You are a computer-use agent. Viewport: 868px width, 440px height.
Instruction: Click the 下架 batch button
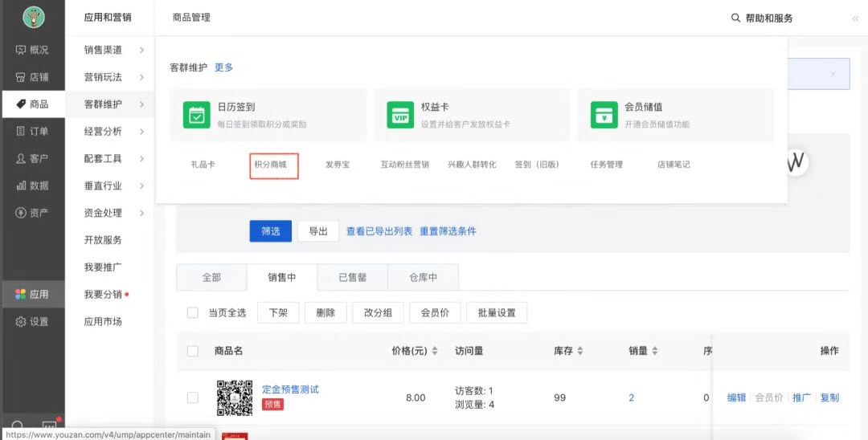tap(278, 313)
